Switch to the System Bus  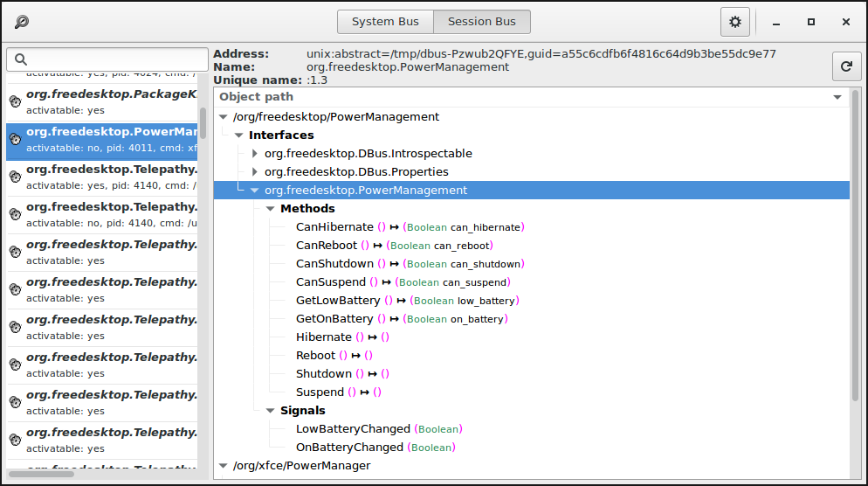pyautogui.click(x=385, y=22)
